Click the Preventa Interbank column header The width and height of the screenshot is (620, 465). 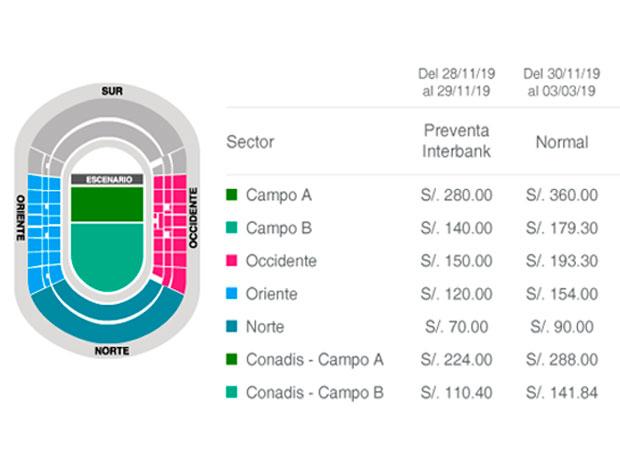[x=456, y=141]
